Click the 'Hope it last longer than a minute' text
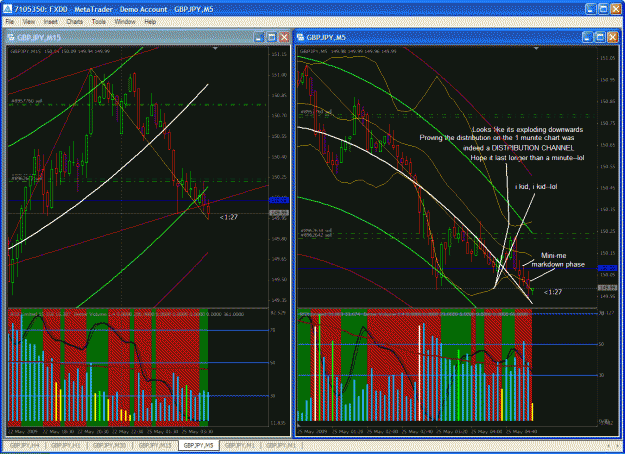625x454 pixels. [527, 158]
